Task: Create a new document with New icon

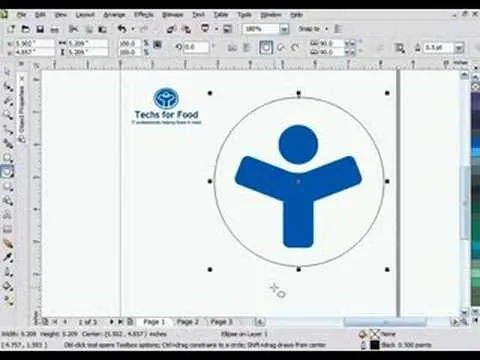Action: click(x=11, y=29)
